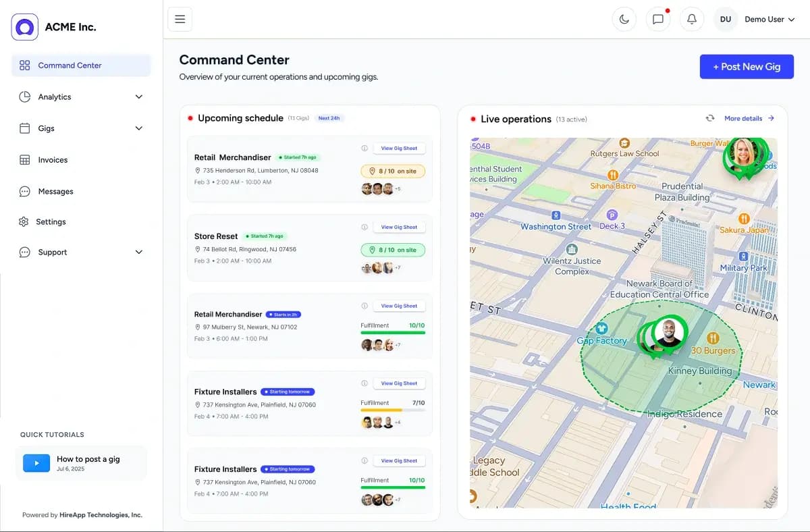
Task: Click the ACME Inc. logo icon
Action: pyautogui.click(x=25, y=27)
